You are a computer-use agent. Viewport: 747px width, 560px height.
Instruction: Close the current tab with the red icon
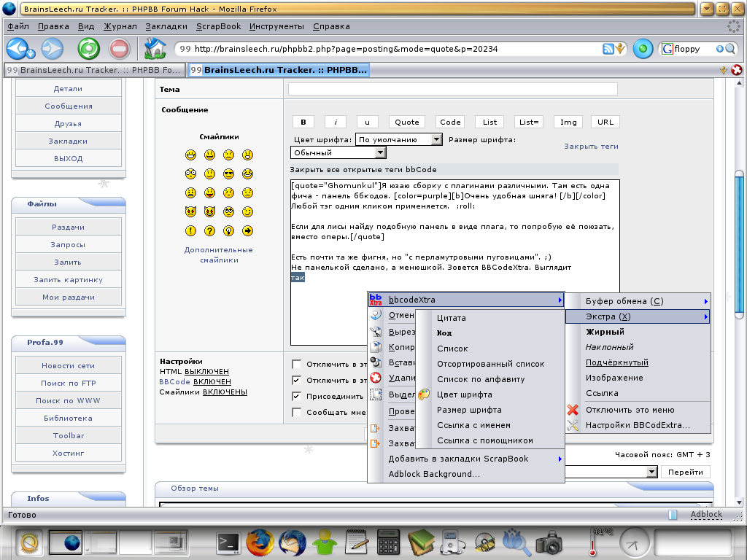(x=737, y=70)
